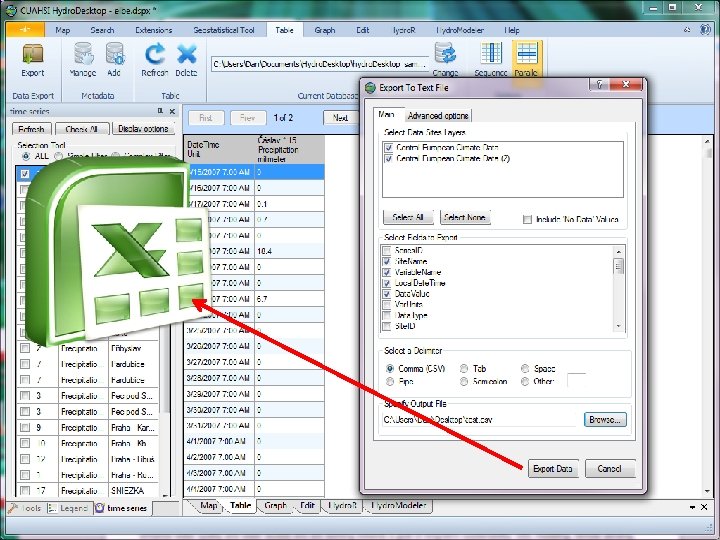The width and height of the screenshot is (720, 540).
Task: Click the Add metadata icon
Action: pyautogui.click(x=114, y=60)
